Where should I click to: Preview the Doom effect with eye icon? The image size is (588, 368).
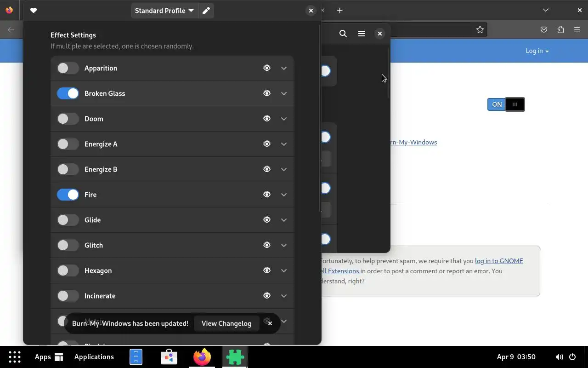click(267, 119)
